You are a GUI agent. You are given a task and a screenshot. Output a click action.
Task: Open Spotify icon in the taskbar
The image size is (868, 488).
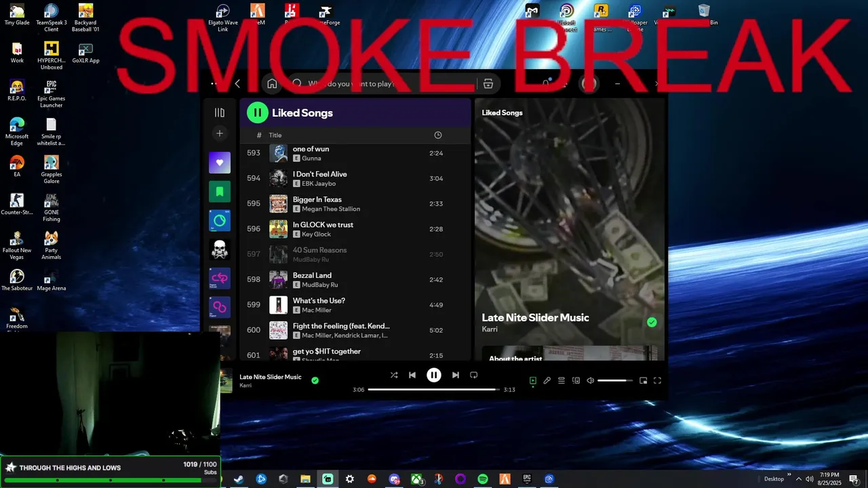[x=483, y=479]
